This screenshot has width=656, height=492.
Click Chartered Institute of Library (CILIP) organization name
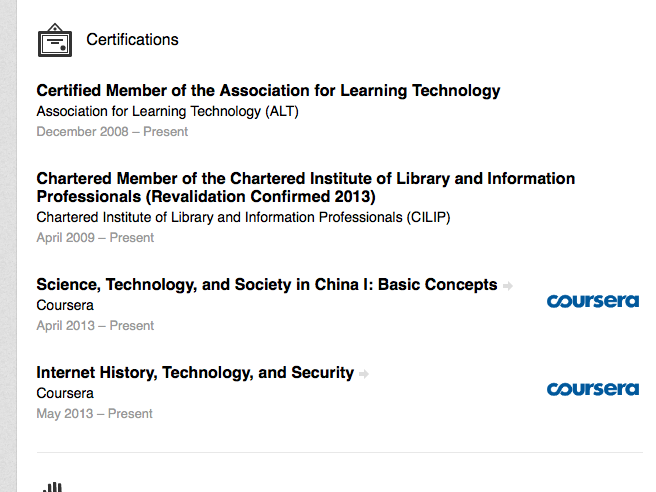click(243, 217)
